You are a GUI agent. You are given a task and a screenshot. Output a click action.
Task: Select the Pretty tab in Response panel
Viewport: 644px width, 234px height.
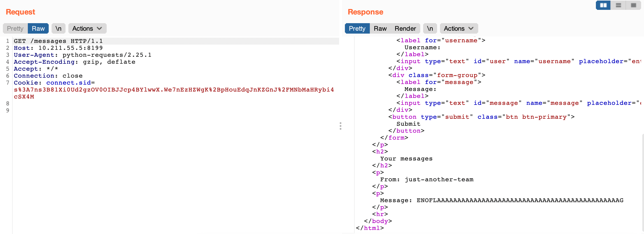(357, 28)
